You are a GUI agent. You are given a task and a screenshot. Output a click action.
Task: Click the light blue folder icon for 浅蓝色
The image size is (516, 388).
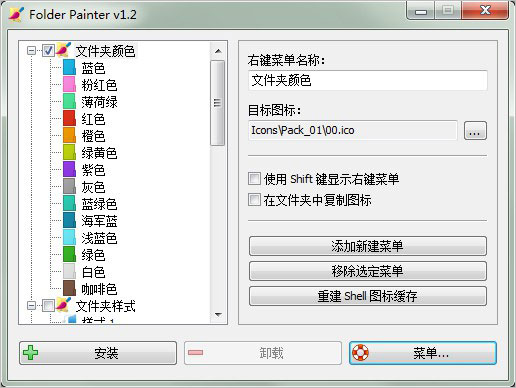69,237
